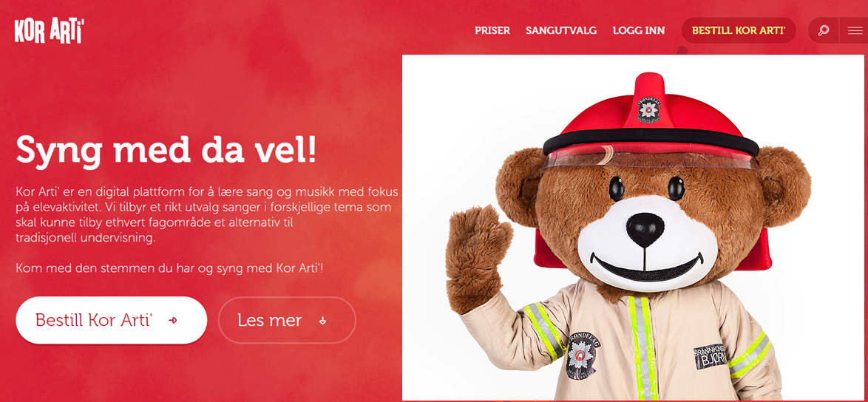This screenshot has width=868, height=402.
Task: Click the right arrow in Bestill Kor Arti' button
Action: [x=173, y=320]
